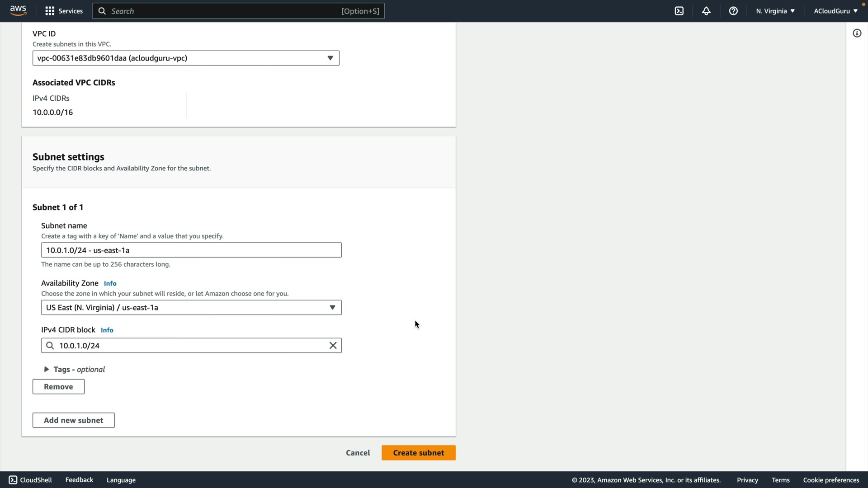
Task: Expand the Tags optional section
Action: click(75, 370)
